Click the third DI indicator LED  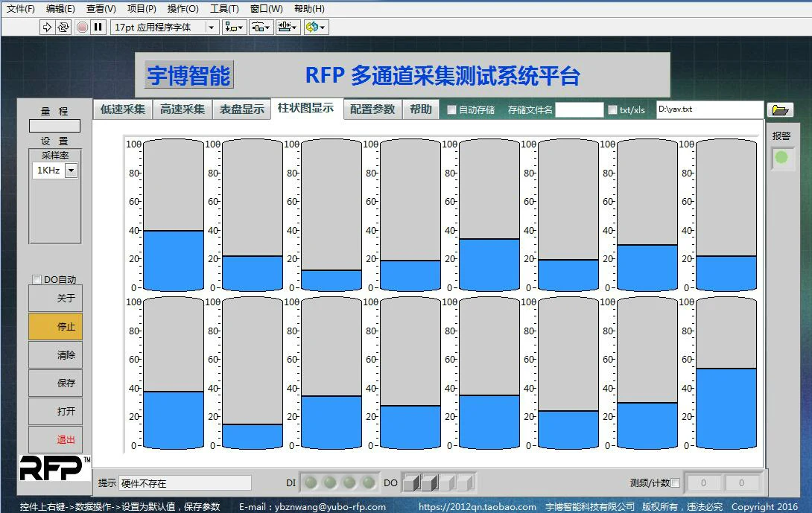point(349,482)
